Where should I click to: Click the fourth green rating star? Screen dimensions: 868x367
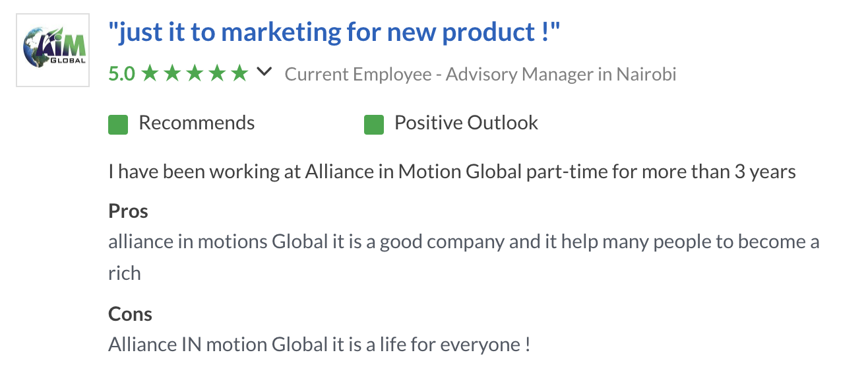point(218,73)
